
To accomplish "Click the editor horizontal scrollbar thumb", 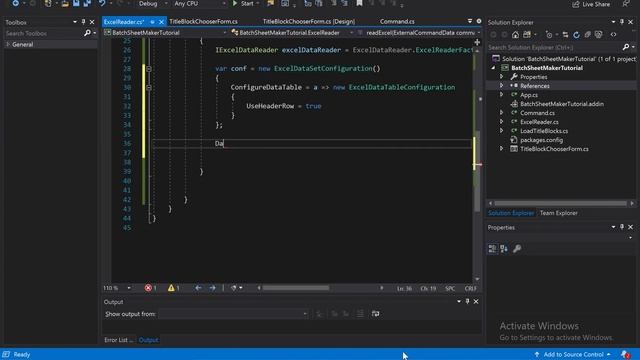I will click(296, 288).
